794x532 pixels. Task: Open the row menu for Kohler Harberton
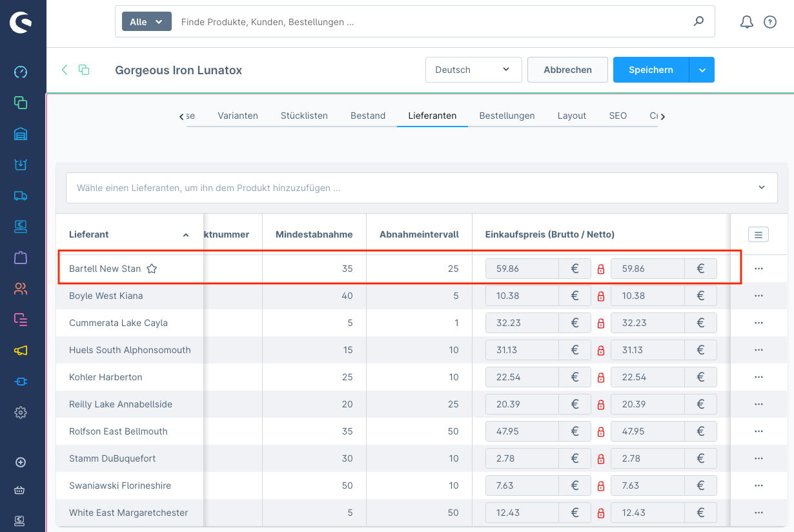click(x=758, y=377)
